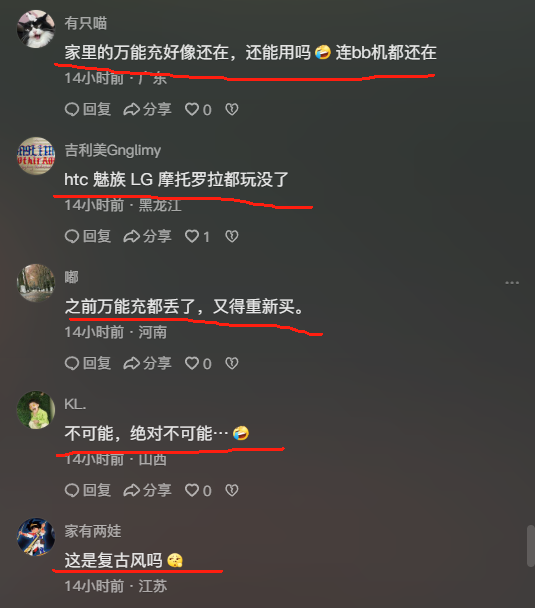This screenshot has width=535, height=608.
Task: Dislike 吉利美Gnglimy's comment
Action: coord(232,236)
